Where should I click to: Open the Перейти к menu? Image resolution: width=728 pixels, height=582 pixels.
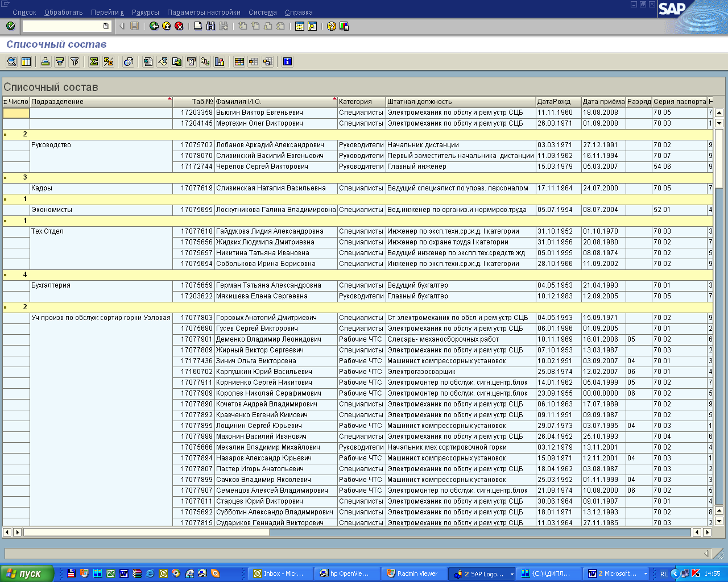click(107, 13)
